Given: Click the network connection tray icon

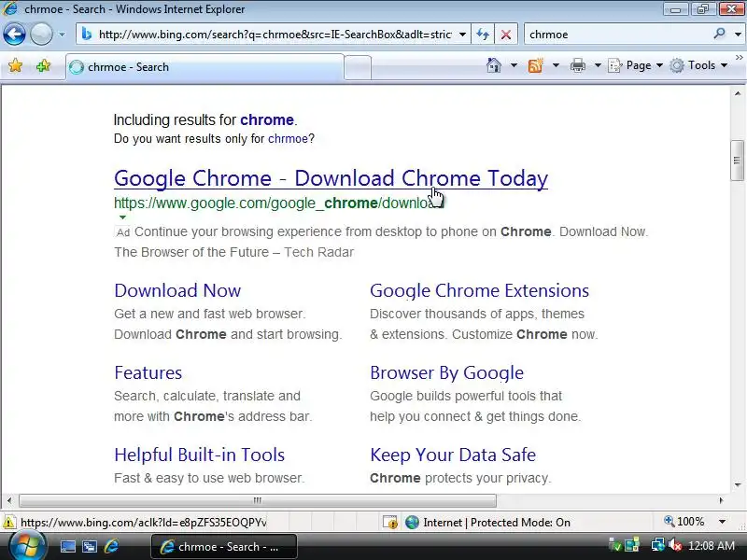Looking at the screenshot, I should tap(658, 545).
